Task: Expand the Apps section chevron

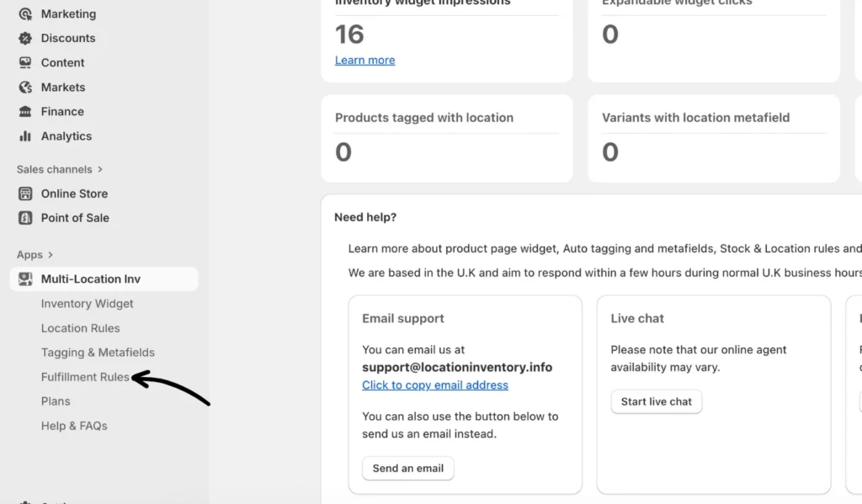Action: pos(51,255)
